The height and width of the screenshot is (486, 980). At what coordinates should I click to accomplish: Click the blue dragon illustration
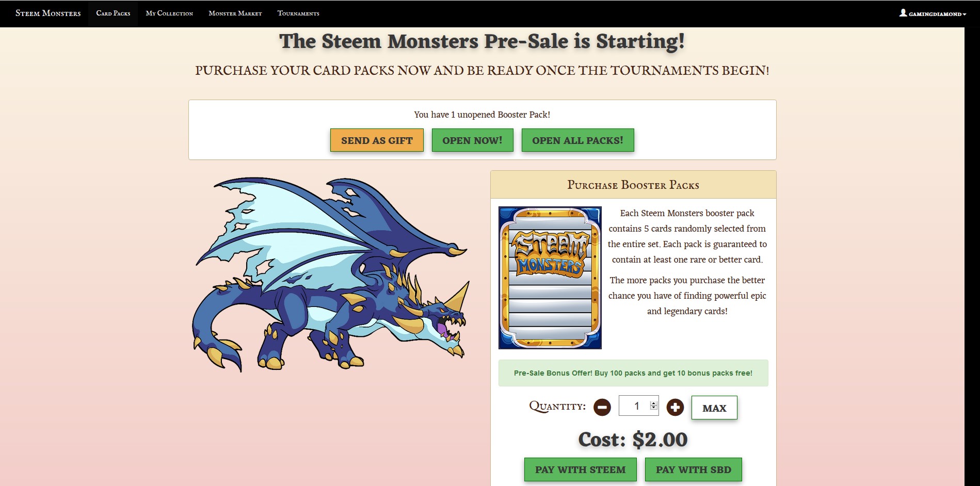click(330, 274)
